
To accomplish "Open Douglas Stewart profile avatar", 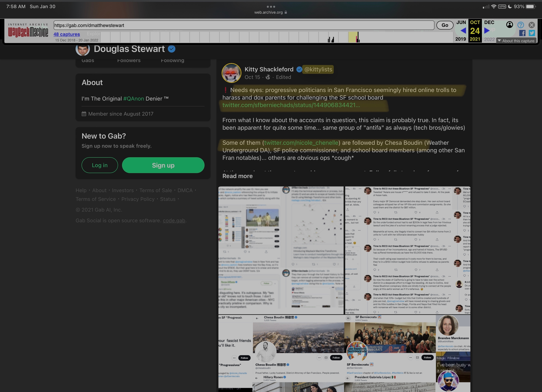I will coord(83,49).
